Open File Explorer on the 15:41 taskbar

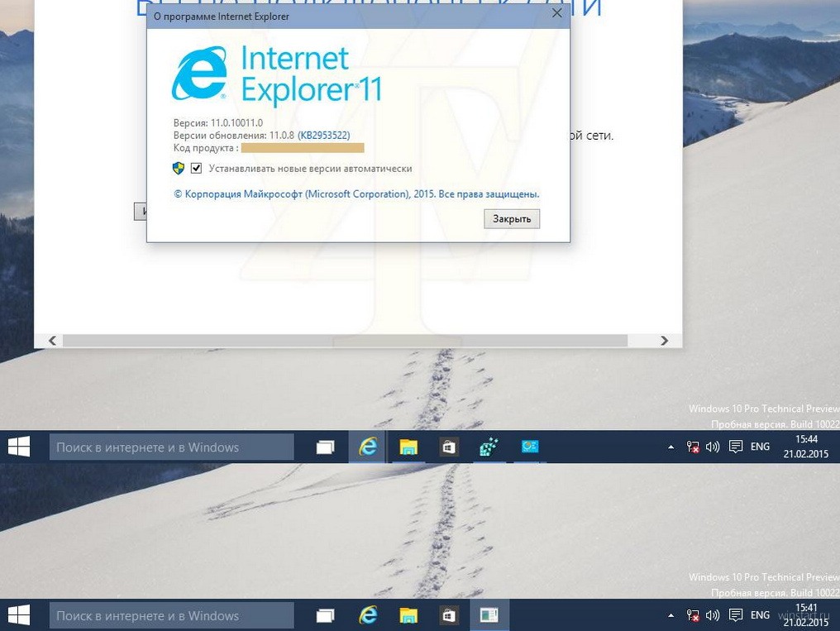[x=408, y=615]
